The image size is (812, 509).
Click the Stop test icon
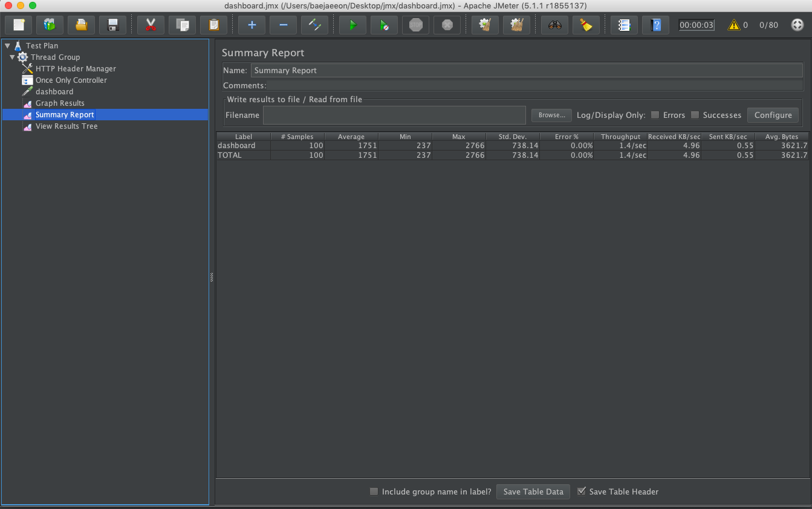(x=415, y=25)
